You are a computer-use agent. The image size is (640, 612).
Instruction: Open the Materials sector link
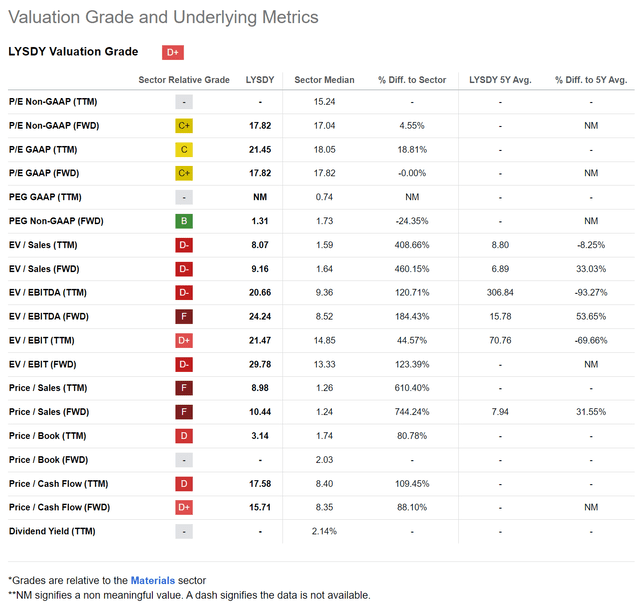click(x=153, y=580)
